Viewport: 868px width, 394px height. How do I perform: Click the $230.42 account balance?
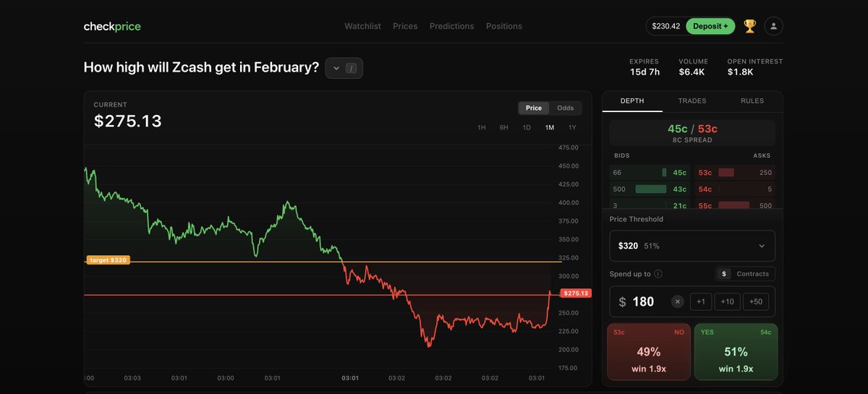pyautogui.click(x=666, y=26)
